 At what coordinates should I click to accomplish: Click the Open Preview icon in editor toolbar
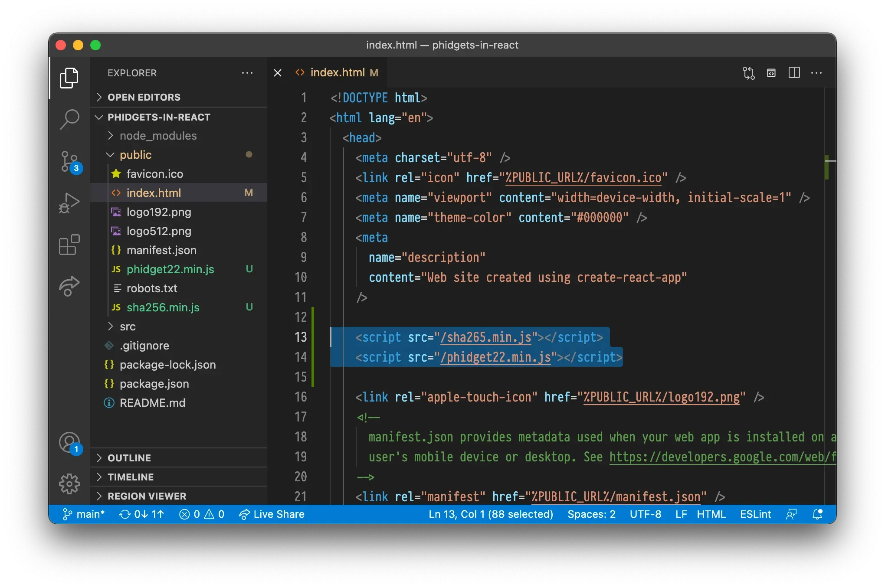(x=771, y=73)
